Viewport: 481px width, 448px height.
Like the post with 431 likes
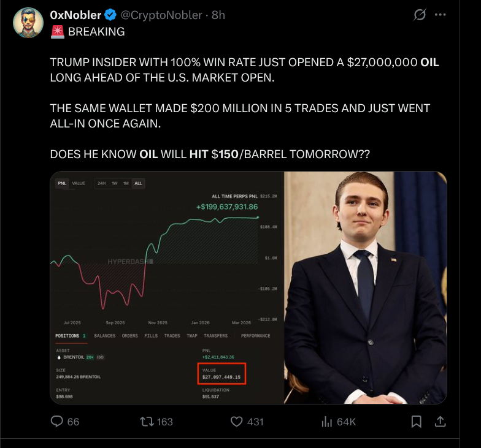[x=237, y=422]
